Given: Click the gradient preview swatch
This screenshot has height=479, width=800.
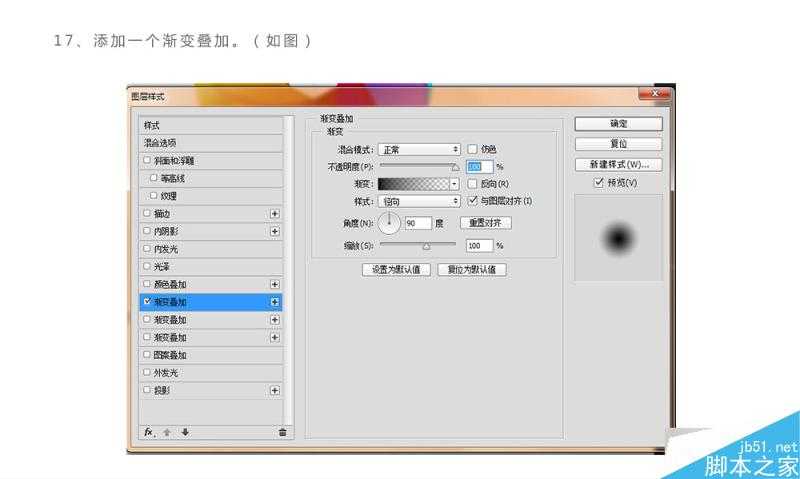Looking at the screenshot, I should click(x=413, y=184).
